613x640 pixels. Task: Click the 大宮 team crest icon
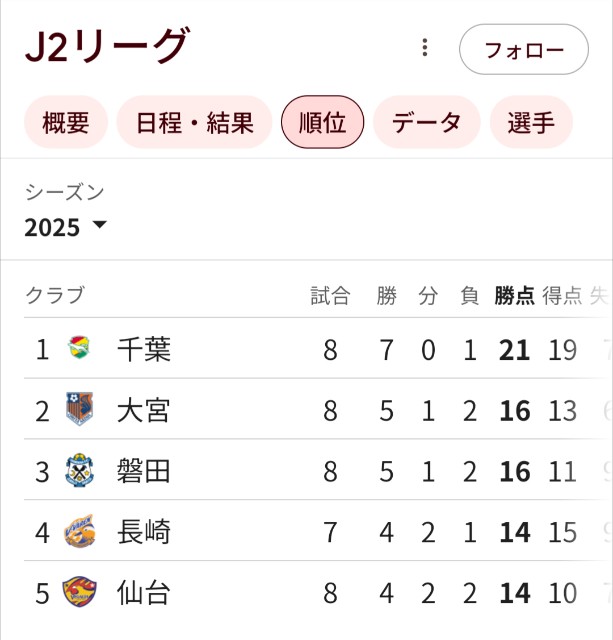click(x=79, y=409)
